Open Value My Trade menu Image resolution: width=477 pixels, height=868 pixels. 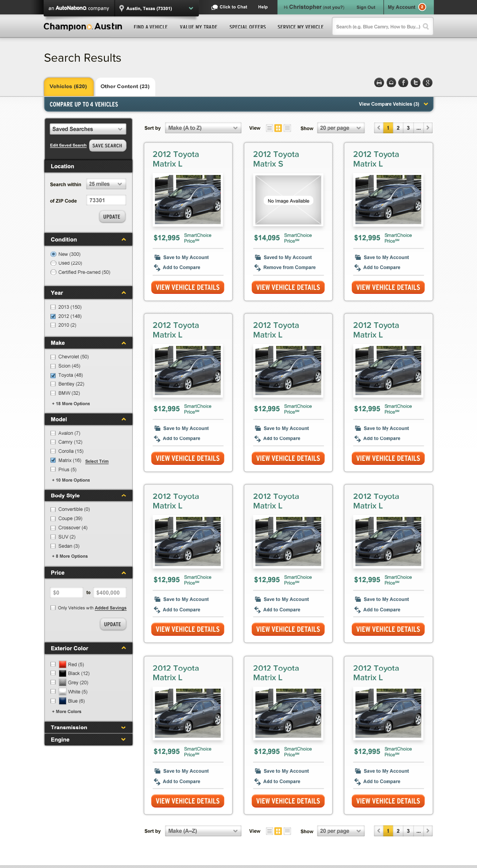coord(198,27)
